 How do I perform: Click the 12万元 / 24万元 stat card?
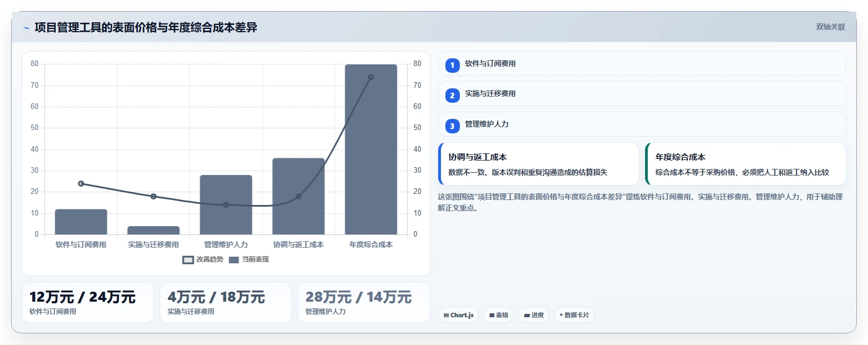(x=88, y=302)
